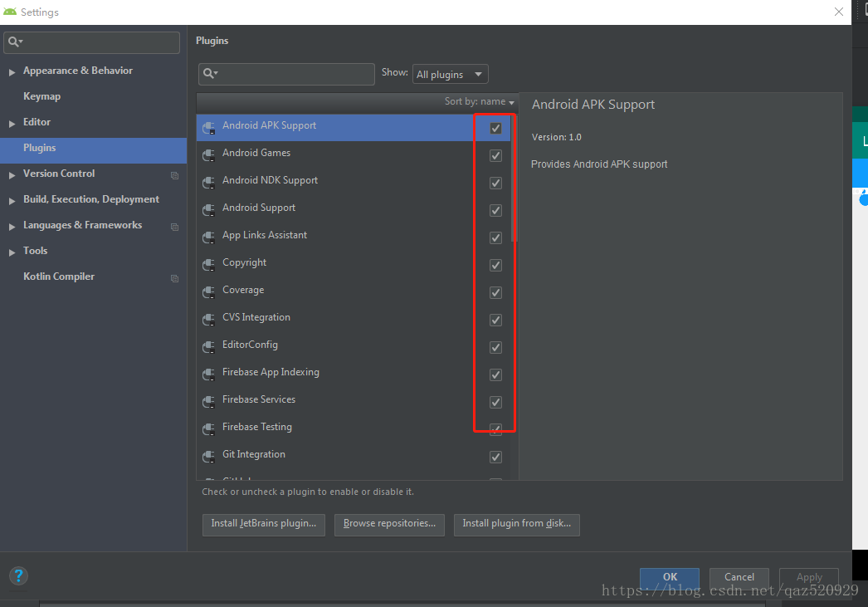Open Build, Execution, Deployment settings
Image resolution: width=868 pixels, height=607 pixels.
[91, 199]
